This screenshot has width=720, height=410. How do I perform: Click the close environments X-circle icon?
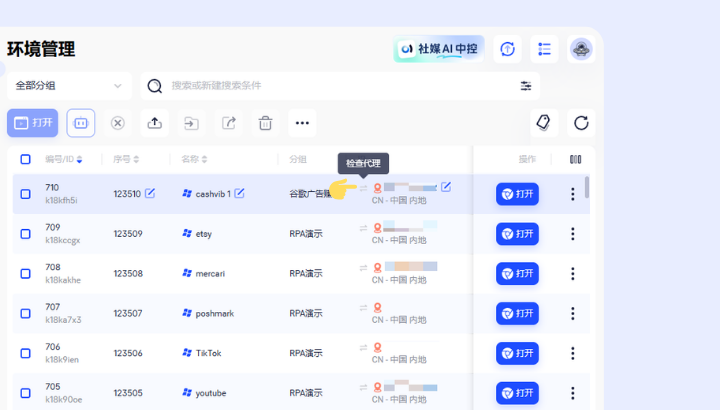118,123
